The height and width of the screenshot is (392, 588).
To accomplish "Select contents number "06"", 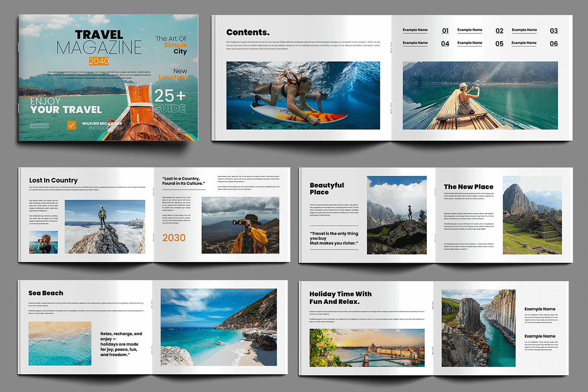I will [x=554, y=44].
